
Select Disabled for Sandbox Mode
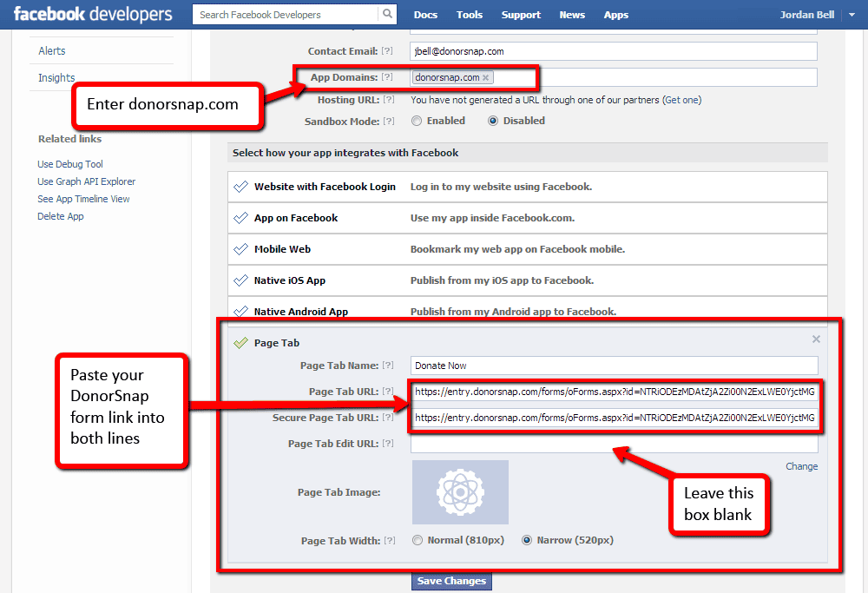point(493,121)
